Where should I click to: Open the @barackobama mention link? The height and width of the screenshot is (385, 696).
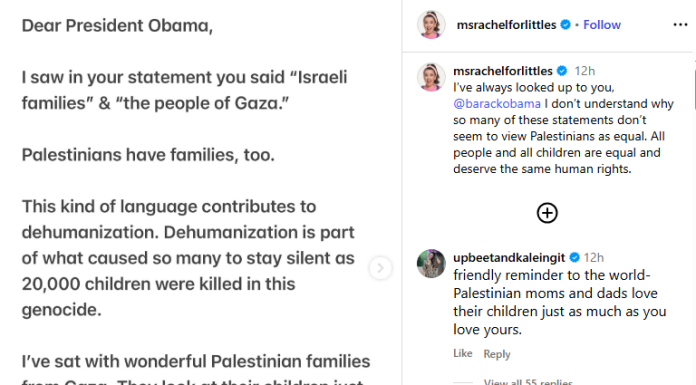click(x=497, y=104)
